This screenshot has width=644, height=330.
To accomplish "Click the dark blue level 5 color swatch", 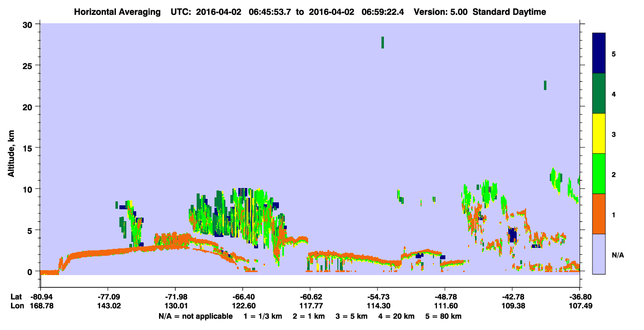I will click(x=599, y=53).
